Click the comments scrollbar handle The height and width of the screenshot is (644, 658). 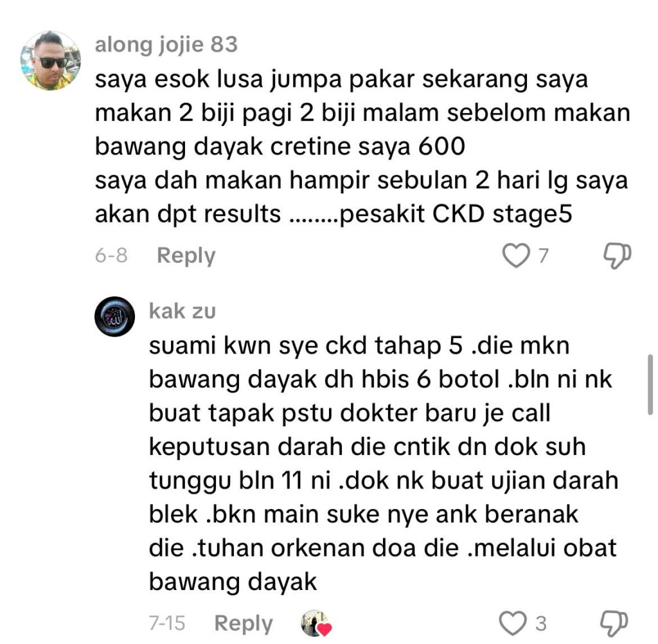(650, 384)
